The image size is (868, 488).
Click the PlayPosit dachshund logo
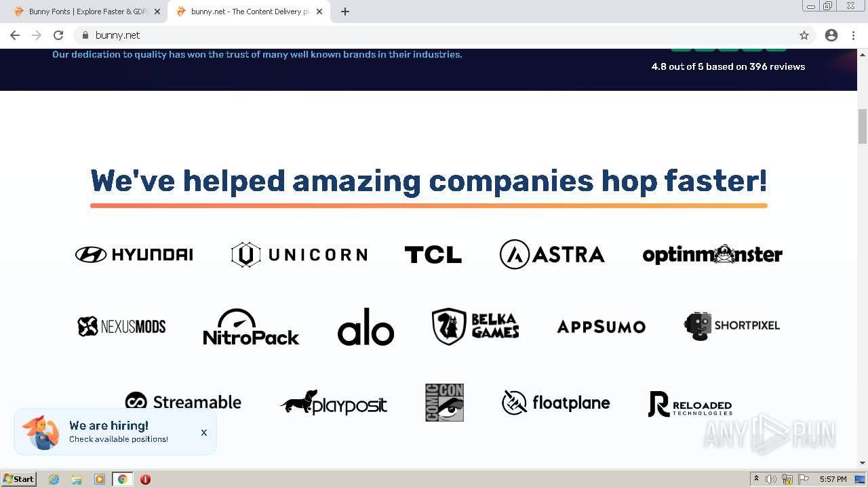[x=333, y=403]
